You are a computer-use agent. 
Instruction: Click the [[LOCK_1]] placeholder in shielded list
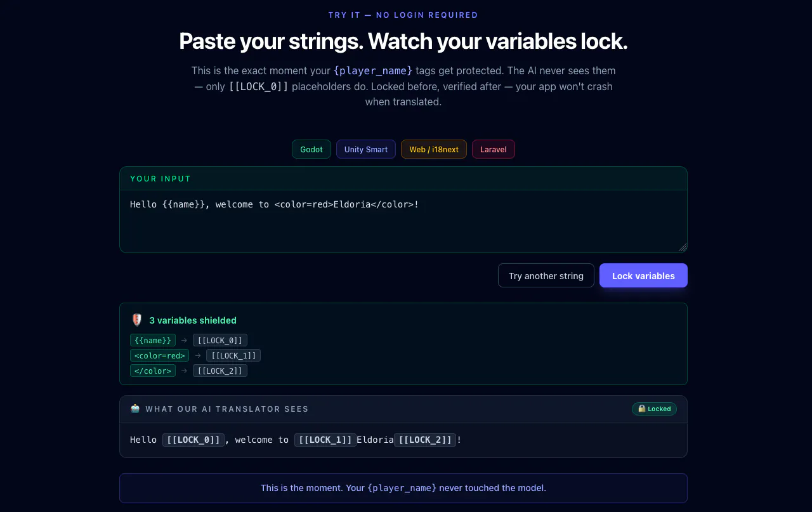point(233,355)
